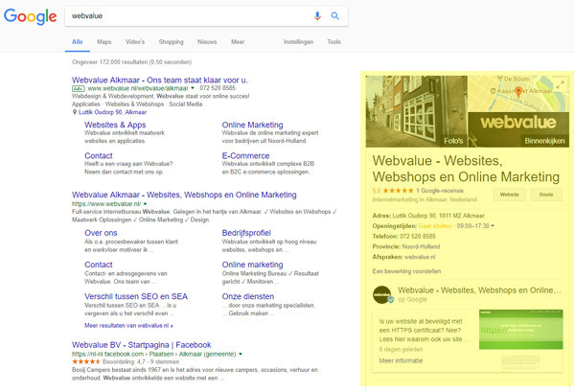Click the 'Noord-Holland' province value

(421, 246)
